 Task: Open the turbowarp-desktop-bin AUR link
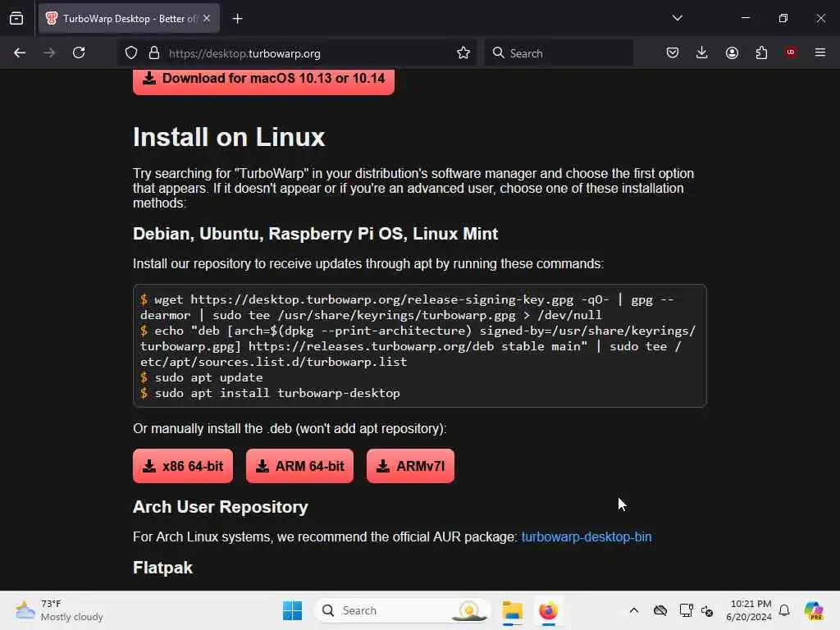[587, 536]
